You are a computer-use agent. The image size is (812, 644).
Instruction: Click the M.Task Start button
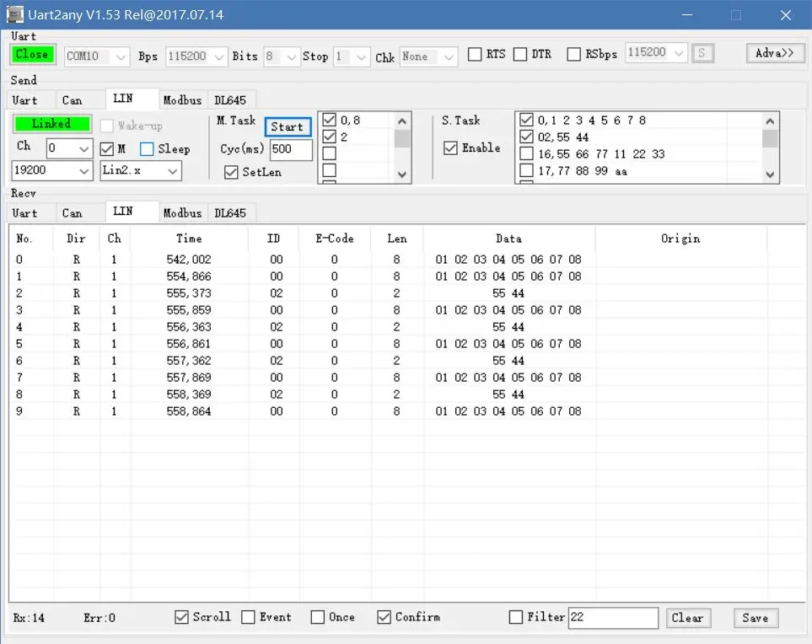[288, 126]
